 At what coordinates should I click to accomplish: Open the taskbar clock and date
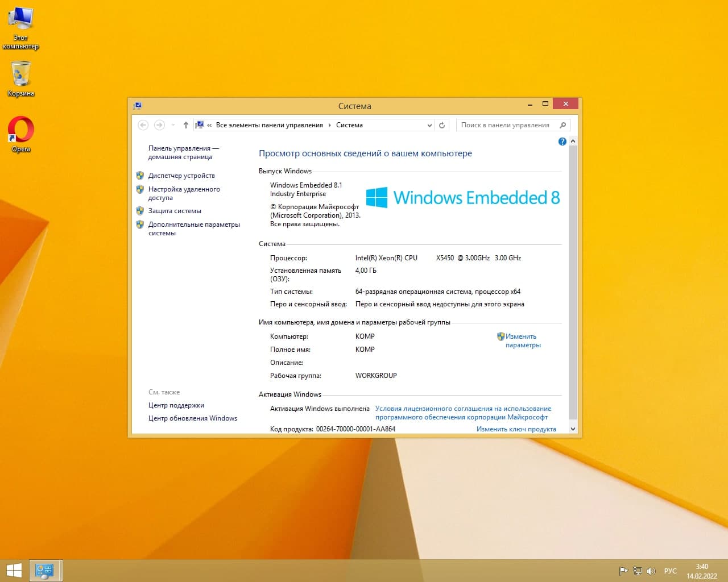702,571
